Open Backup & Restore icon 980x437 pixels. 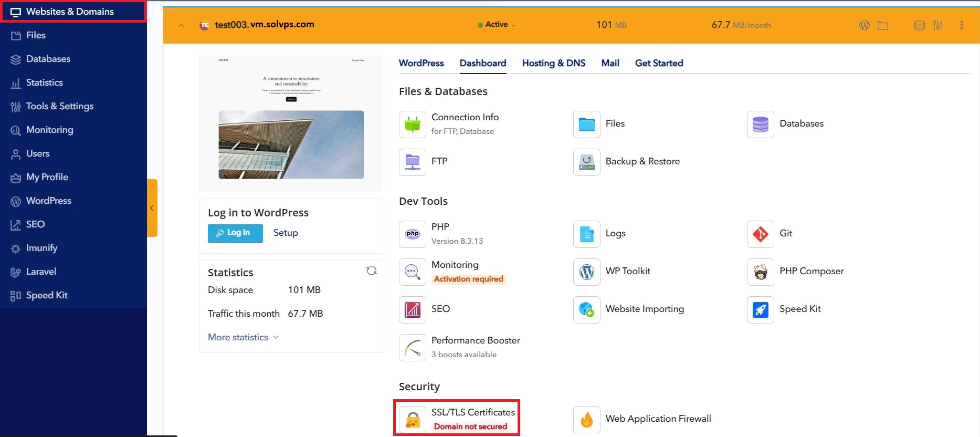click(x=587, y=162)
